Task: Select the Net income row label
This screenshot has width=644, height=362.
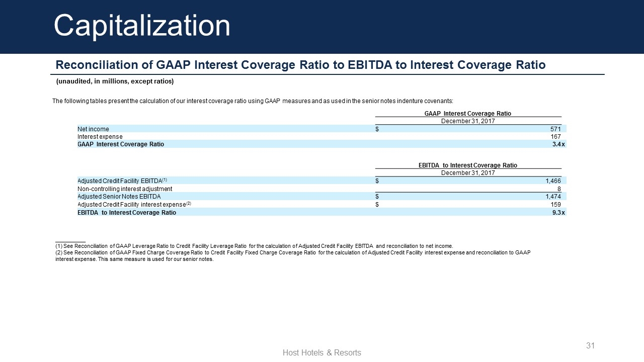Action: (93, 129)
